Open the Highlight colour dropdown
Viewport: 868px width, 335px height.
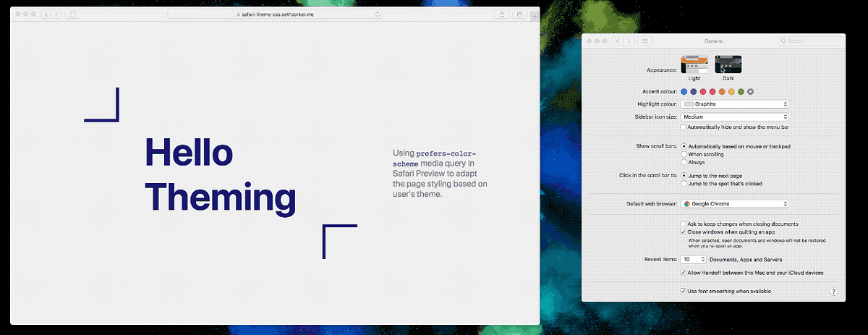pos(734,104)
